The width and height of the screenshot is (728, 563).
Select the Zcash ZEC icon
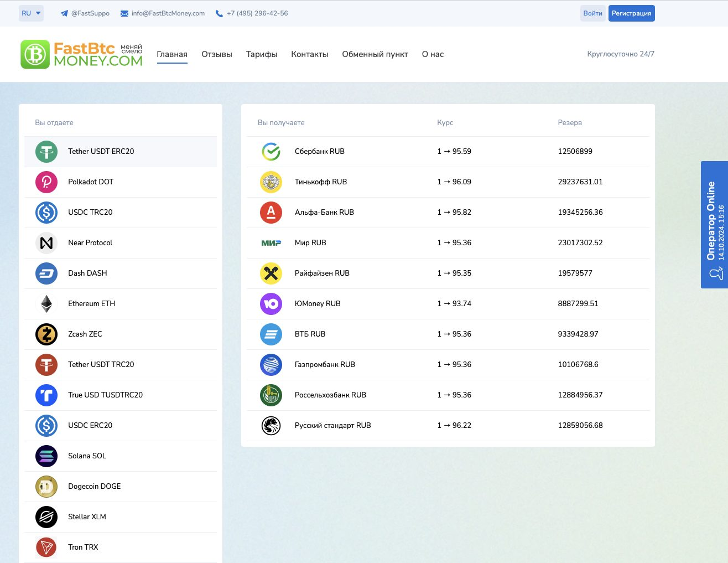tap(46, 334)
